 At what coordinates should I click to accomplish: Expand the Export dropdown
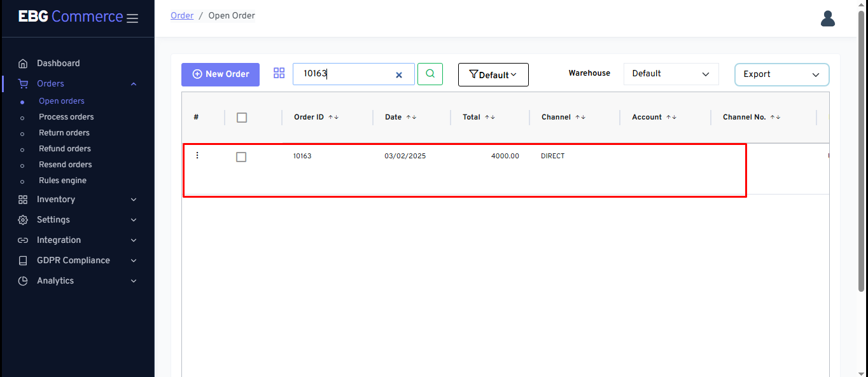[781, 74]
